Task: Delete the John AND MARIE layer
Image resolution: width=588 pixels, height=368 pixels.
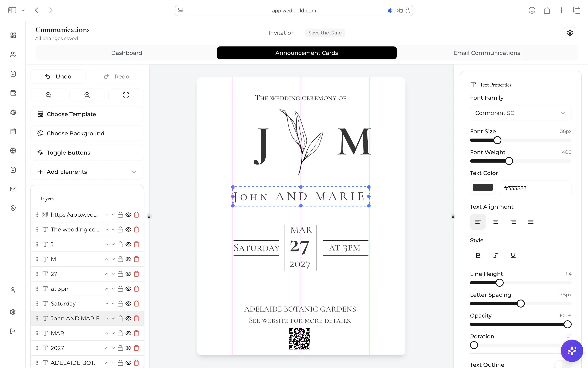Action: click(x=136, y=318)
